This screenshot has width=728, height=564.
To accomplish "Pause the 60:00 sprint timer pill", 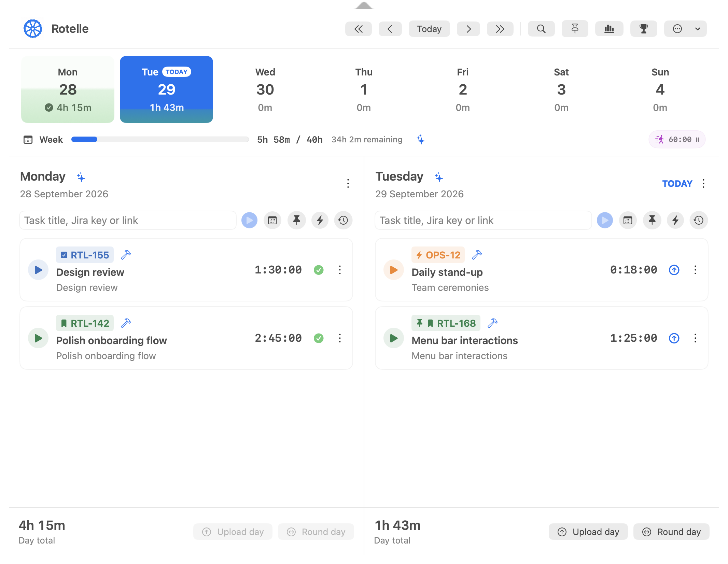I will tap(677, 139).
